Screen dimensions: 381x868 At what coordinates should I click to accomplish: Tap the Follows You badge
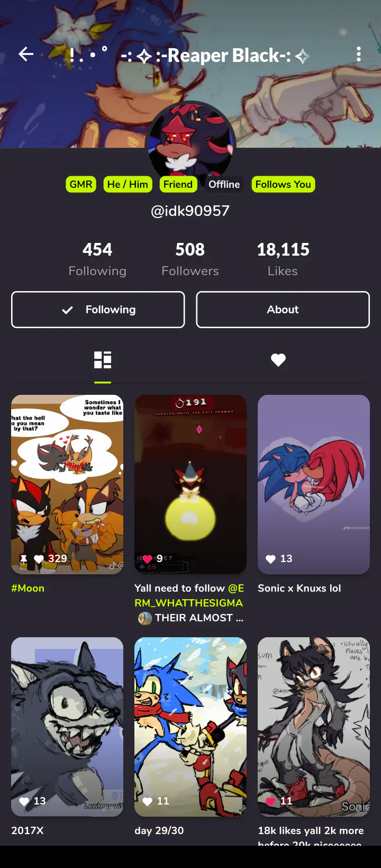coord(283,184)
